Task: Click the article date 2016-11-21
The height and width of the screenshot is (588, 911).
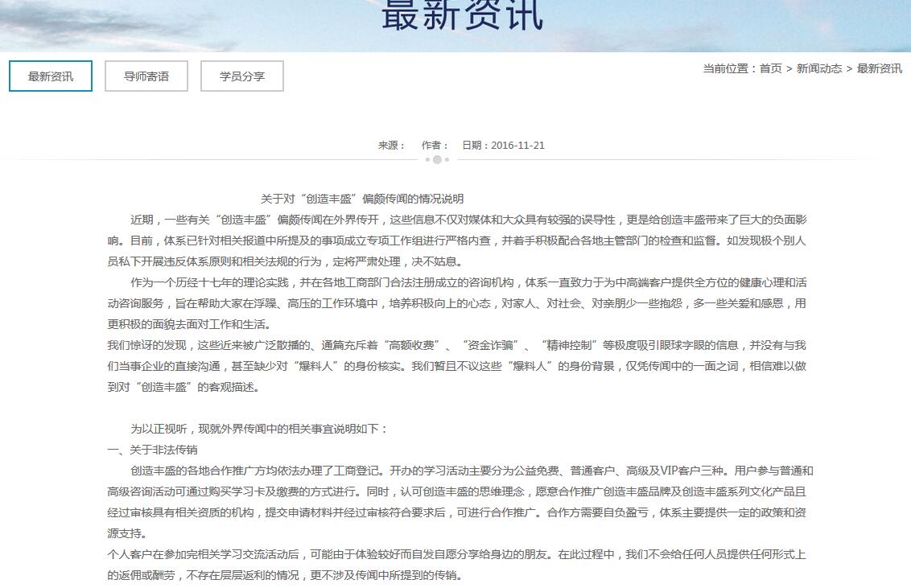Action: point(517,146)
